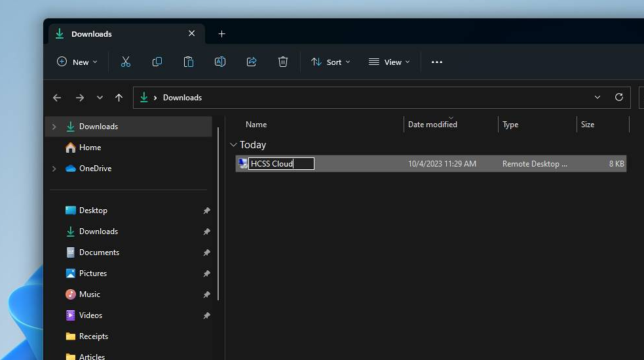The width and height of the screenshot is (644, 360).
Task: Select top Downloads in navigation pane
Action: 128,127
